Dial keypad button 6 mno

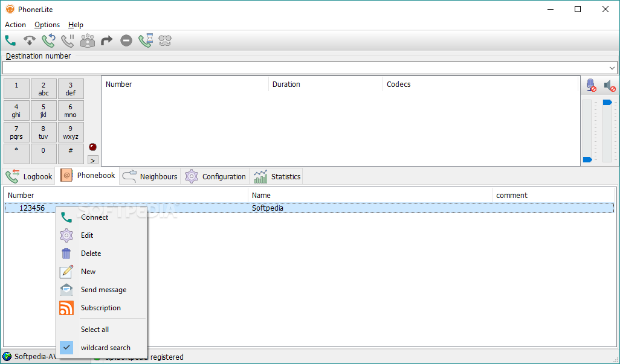71,110
